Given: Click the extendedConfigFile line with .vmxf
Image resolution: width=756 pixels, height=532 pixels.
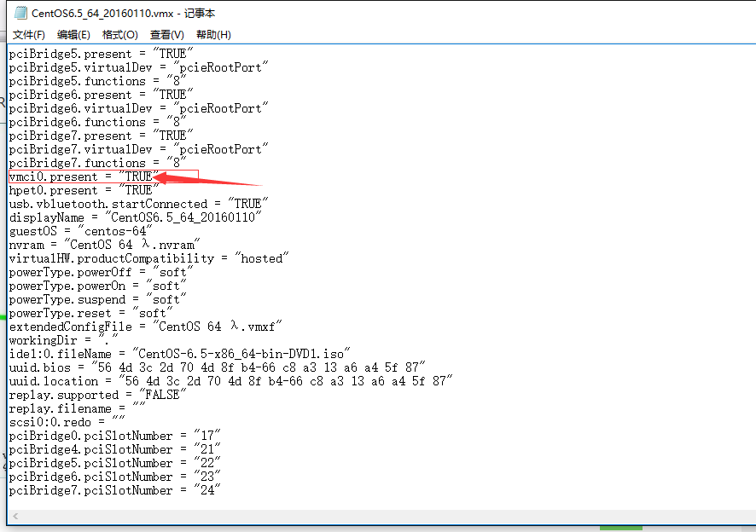Looking at the screenshot, I should (145, 327).
